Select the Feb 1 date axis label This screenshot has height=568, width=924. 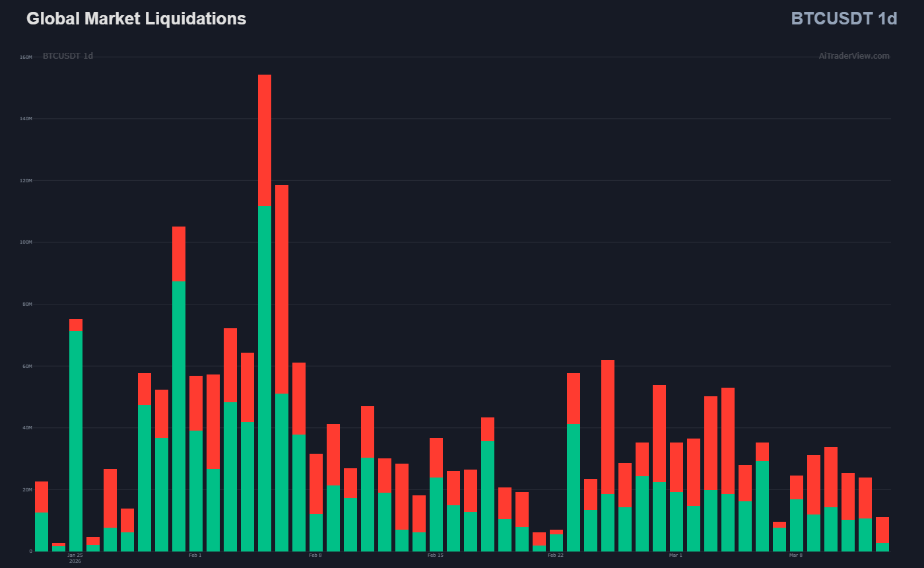click(195, 555)
